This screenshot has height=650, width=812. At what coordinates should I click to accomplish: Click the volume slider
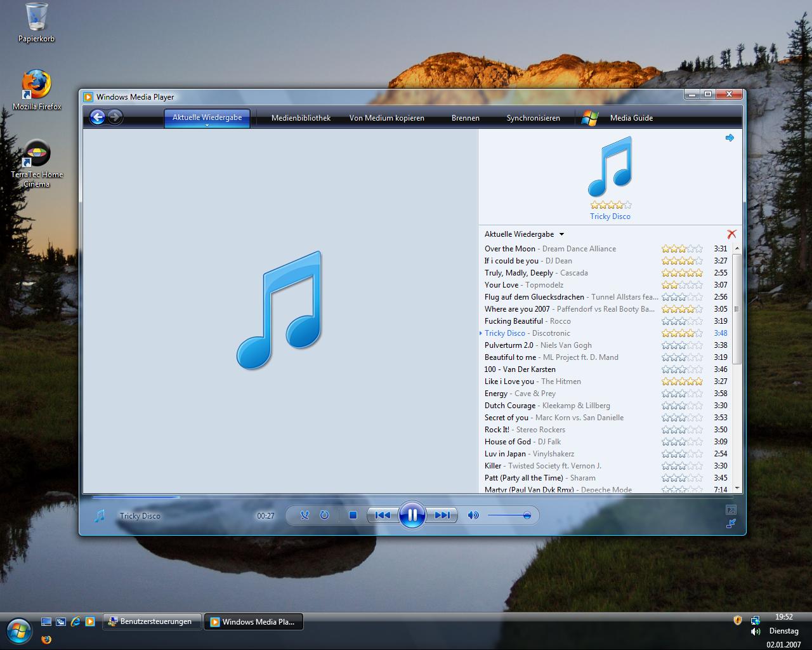tap(509, 515)
